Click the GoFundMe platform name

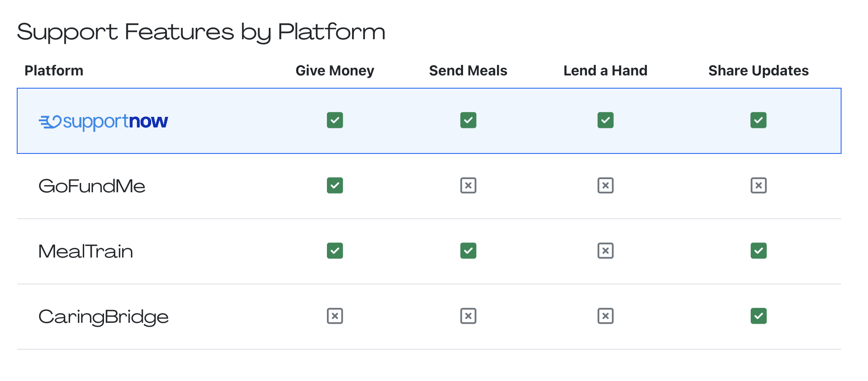(92, 186)
